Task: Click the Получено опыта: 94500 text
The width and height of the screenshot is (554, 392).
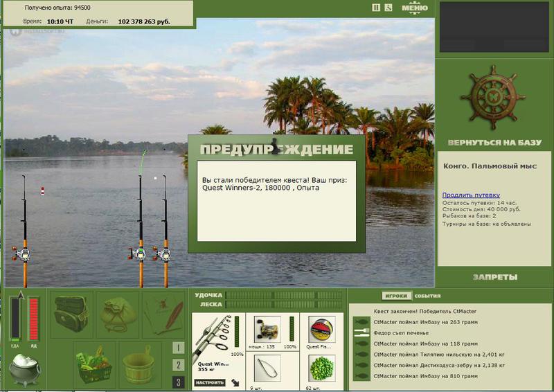Action: pyautogui.click(x=57, y=8)
